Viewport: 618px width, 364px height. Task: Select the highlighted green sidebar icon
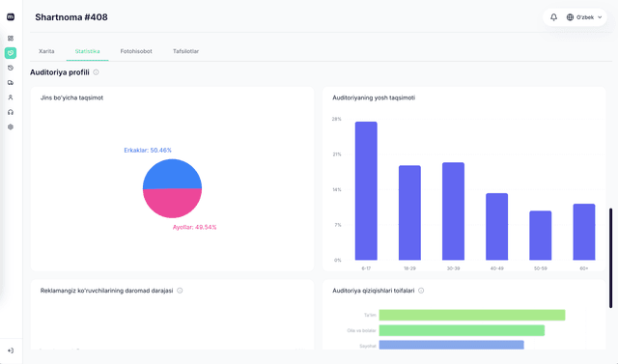11,53
